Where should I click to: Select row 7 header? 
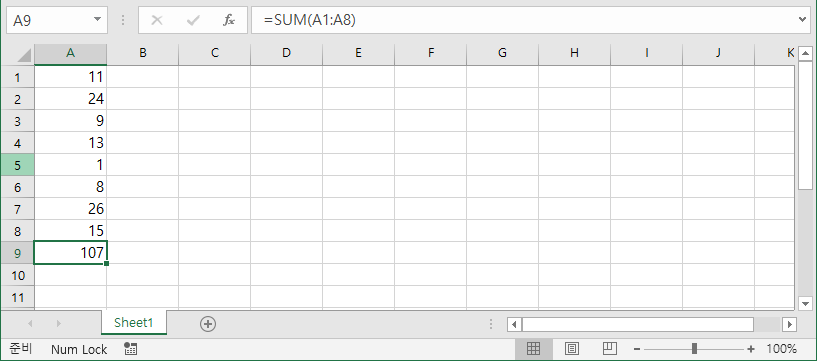pos(18,209)
